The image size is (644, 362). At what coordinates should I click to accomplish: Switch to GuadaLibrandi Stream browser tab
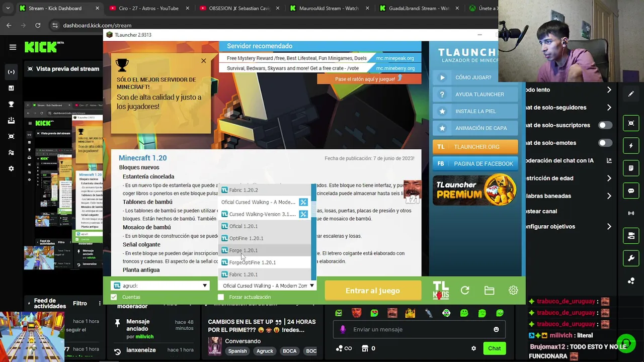(x=419, y=9)
